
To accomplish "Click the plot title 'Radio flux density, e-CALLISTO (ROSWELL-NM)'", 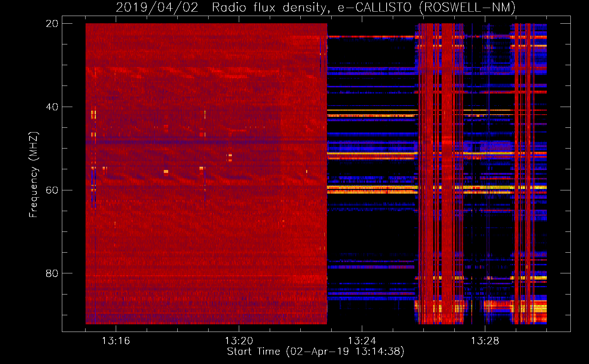I will pyautogui.click(x=364, y=8).
